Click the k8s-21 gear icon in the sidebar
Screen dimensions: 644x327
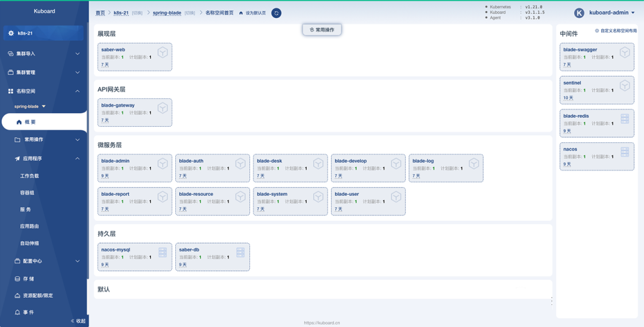[x=11, y=33]
